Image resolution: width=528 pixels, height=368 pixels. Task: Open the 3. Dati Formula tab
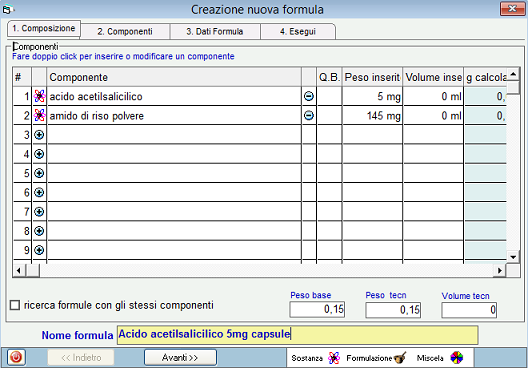point(215,32)
